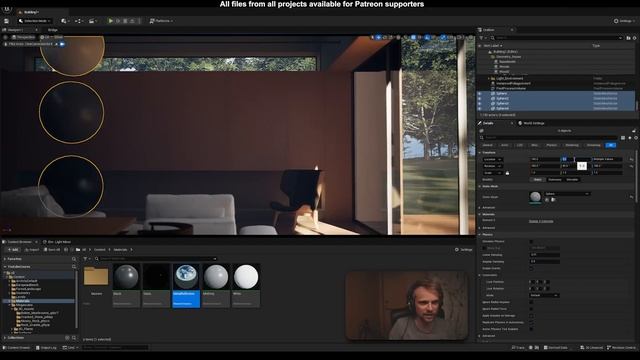Open the Outliner filter icon
Image resolution: width=640 pixels, height=360 pixels.
coord(482,38)
